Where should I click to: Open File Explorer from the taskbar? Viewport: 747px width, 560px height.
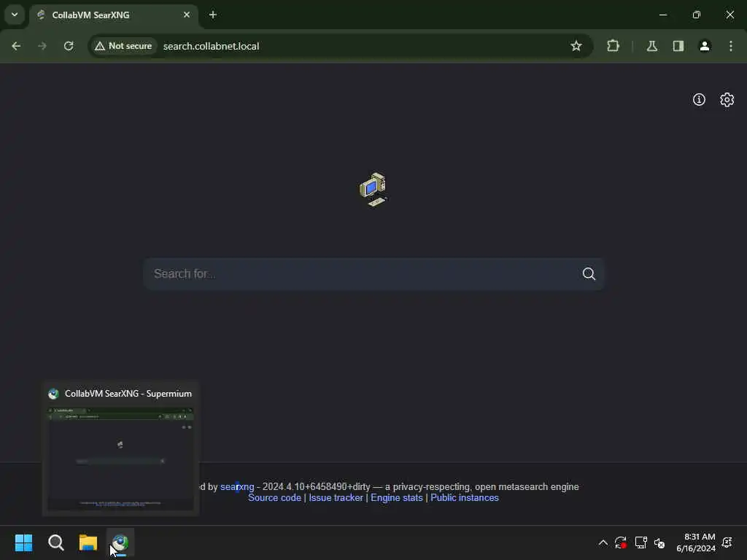(88, 542)
